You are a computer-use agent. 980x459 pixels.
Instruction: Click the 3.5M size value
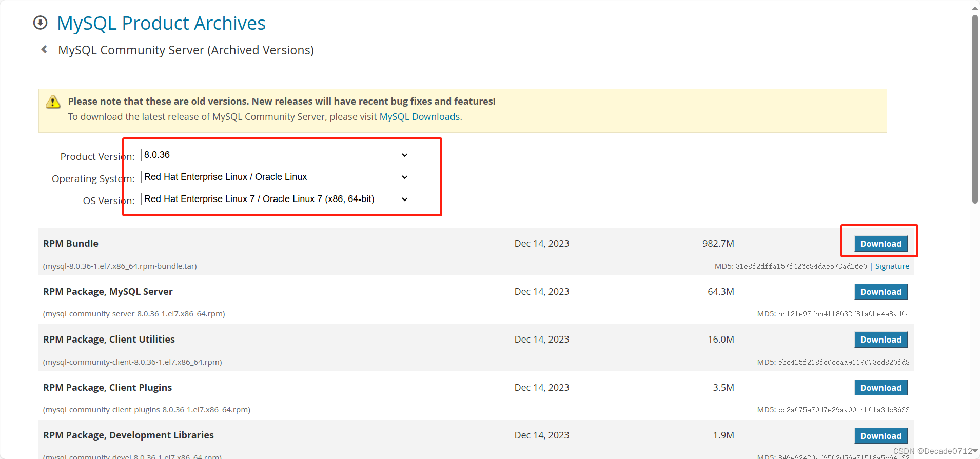(723, 388)
